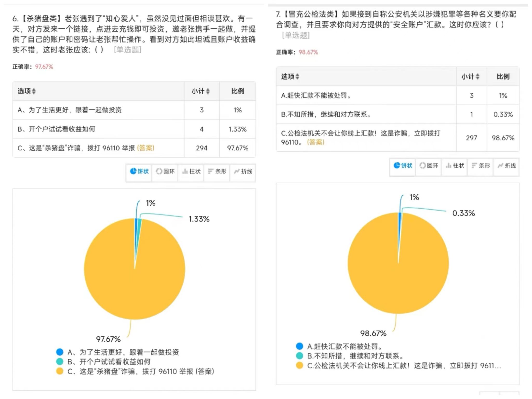
Task: Select pie chart (饼状) for question 7
Action: tap(403, 166)
